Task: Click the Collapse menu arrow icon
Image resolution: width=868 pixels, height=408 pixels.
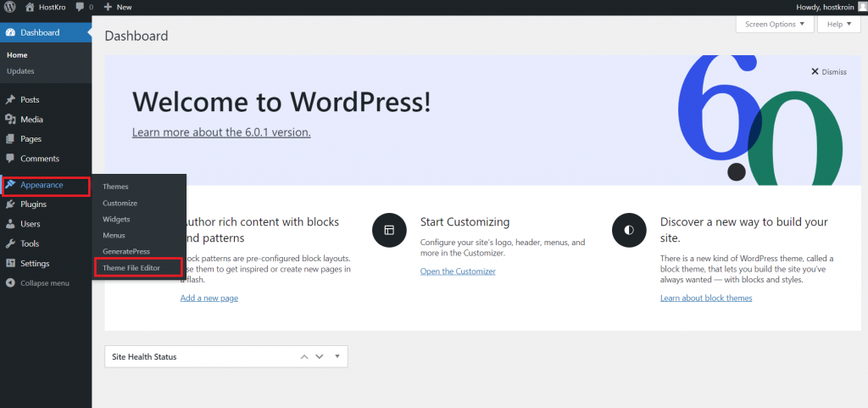Action: tap(10, 283)
